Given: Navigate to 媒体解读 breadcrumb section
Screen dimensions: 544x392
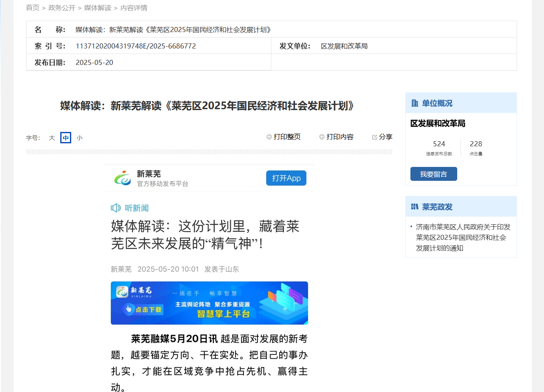Looking at the screenshot, I should tap(98, 8).
